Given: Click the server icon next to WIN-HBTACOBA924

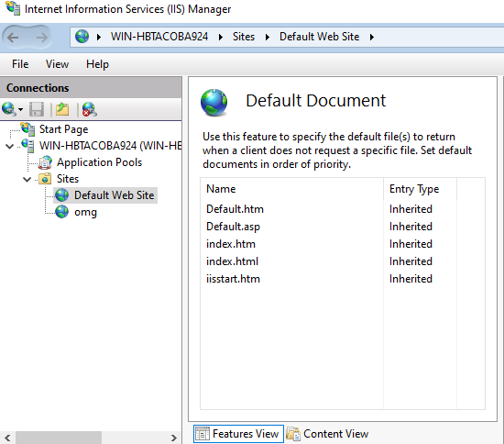Looking at the screenshot, I should pyautogui.click(x=27, y=146).
